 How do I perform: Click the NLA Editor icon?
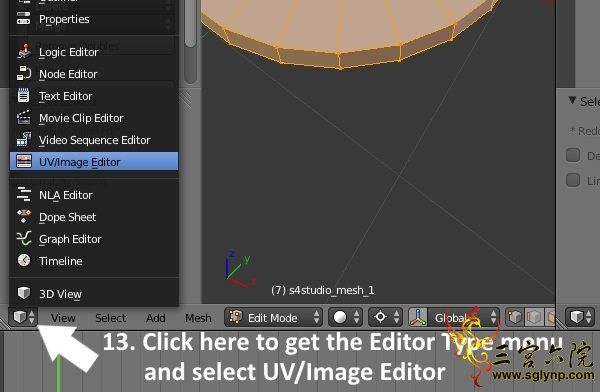24,194
